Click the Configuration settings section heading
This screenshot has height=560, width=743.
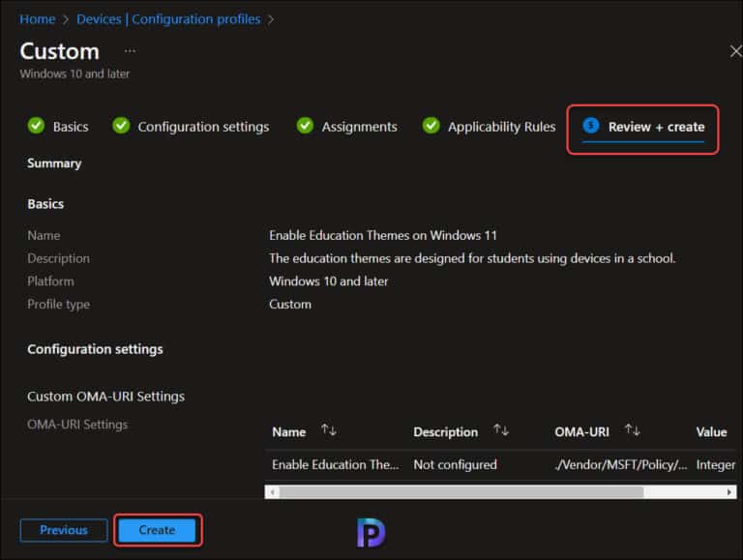(x=95, y=349)
